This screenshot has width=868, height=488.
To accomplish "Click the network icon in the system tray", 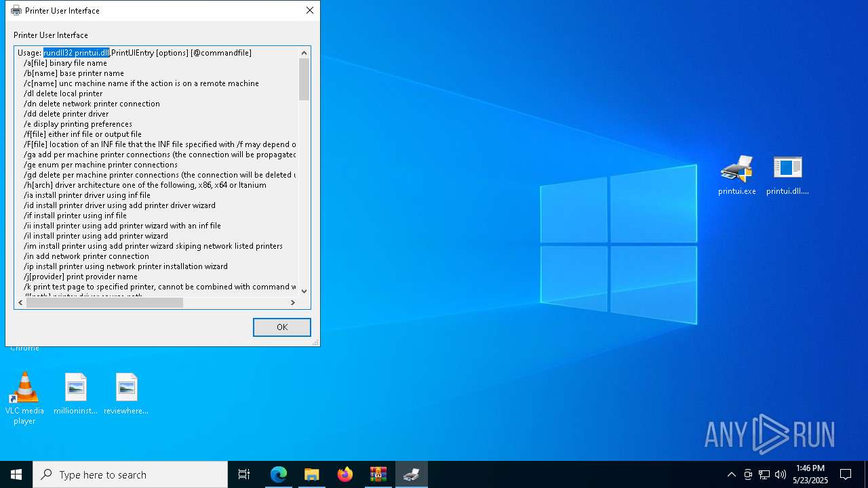I will click(x=764, y=474).
